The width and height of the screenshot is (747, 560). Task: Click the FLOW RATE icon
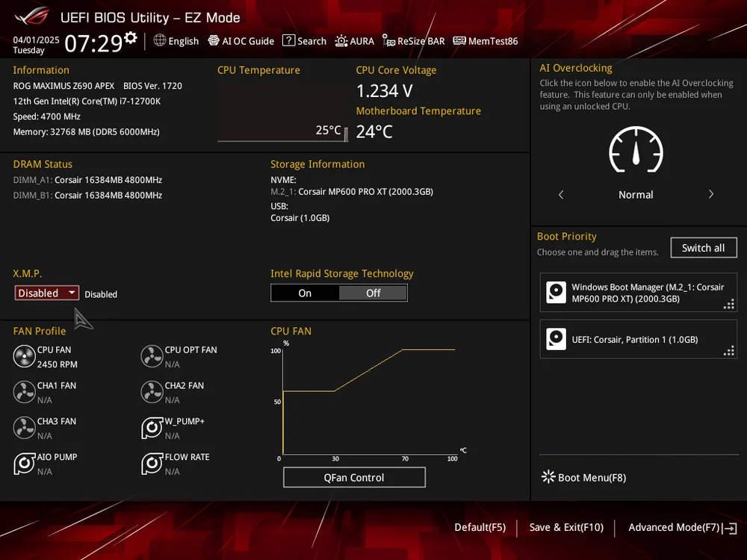click(152, 464)
